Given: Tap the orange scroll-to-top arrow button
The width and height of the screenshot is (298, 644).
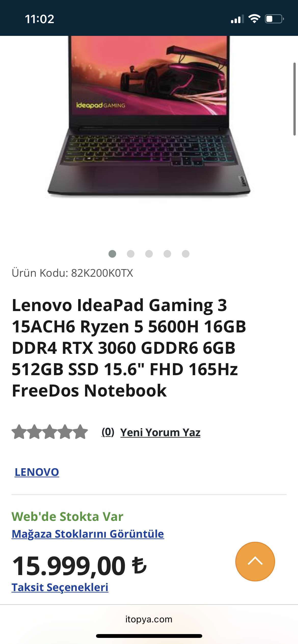Looking at the screenshot, I should [255, 561].
